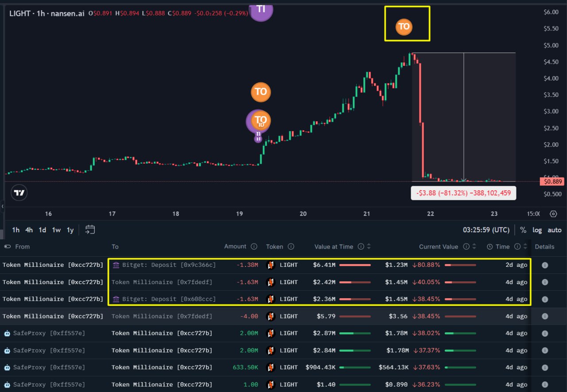Open details icon for the $2.42M row
This screenshot has width=567, height=392.
pos(545,282)
